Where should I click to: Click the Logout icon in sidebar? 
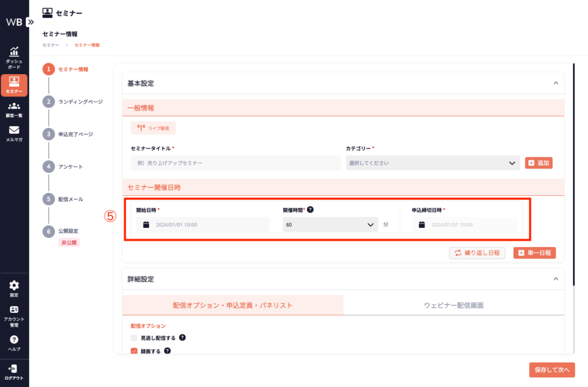(14, 371)
